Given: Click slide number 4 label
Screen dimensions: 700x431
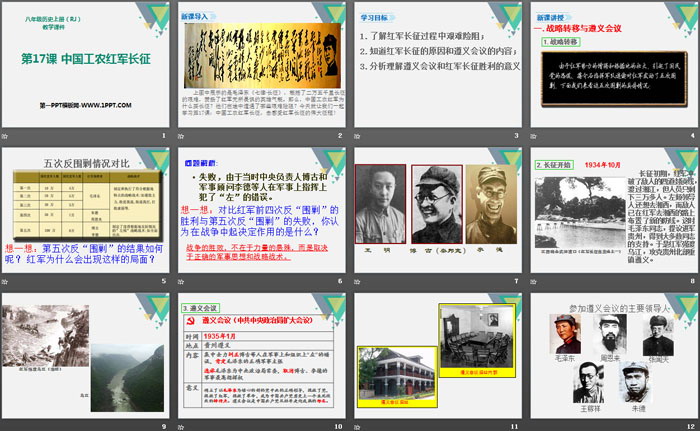Looking at the screenshot, I should 693,136.
